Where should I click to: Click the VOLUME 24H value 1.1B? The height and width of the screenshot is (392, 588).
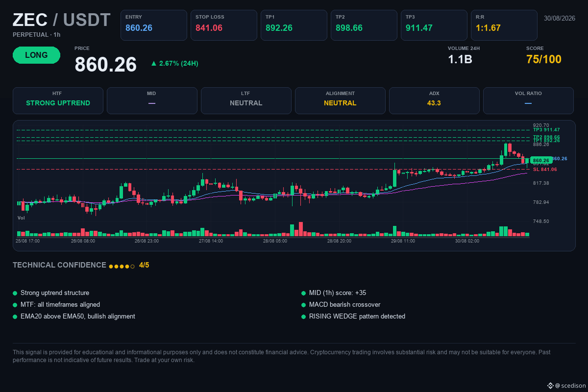point(460,60)
